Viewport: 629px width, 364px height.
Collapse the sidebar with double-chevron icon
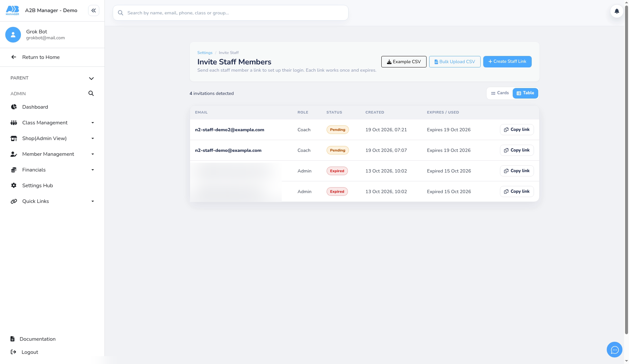pyautogui.click(x=93, y=10)
